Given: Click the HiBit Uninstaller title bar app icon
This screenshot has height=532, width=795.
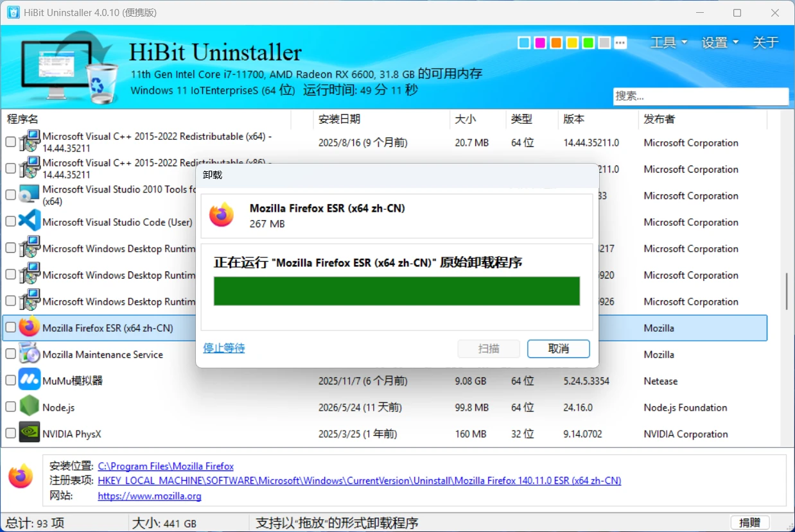Looking at the screenshot, I should coord(13,12).
